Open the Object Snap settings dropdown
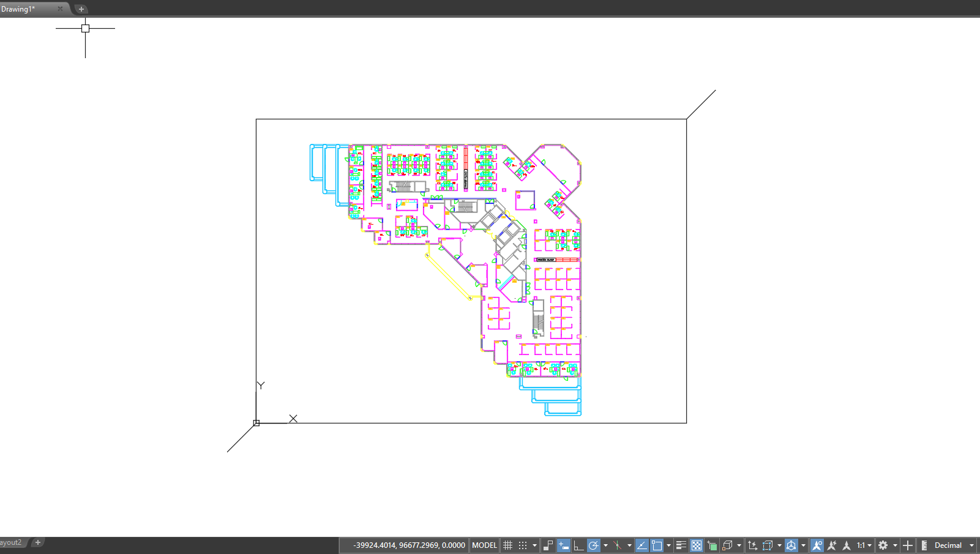 point(669,545)
